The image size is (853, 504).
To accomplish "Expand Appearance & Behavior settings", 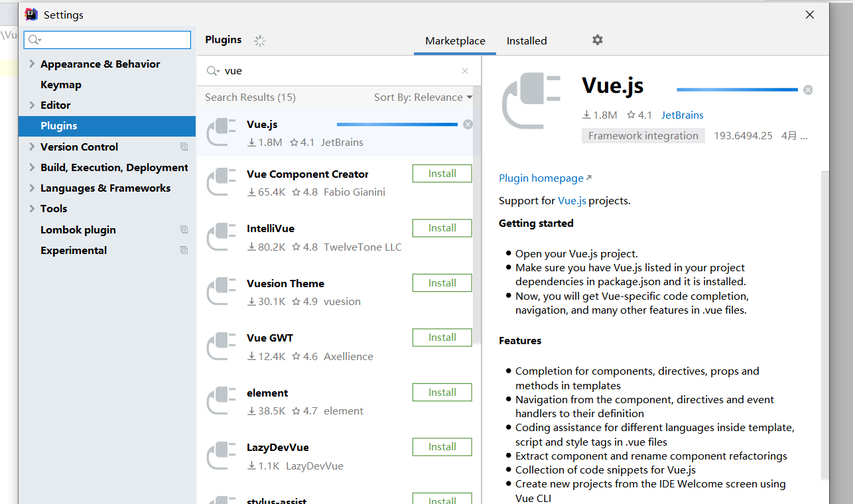I will (32, 64).
